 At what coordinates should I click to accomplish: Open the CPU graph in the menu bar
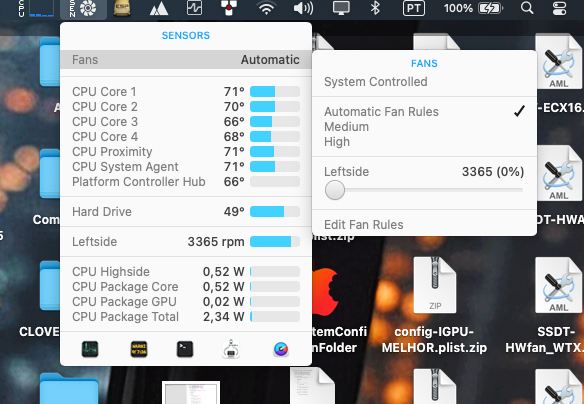coord(37,8)
